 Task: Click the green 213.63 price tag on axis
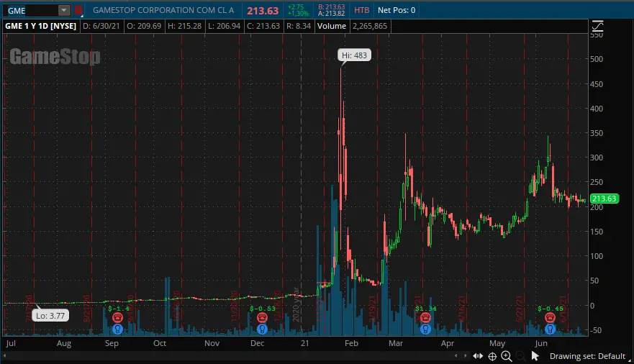coord(604,199)
